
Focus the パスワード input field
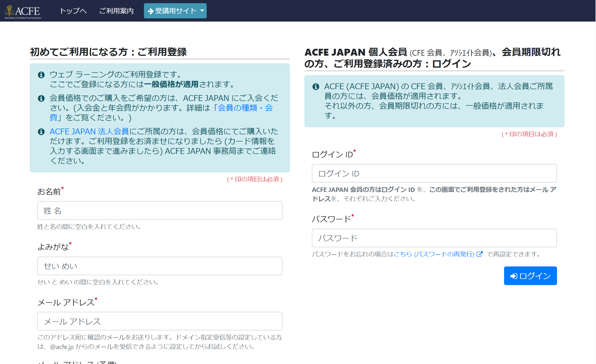click(x=434, y=238)
